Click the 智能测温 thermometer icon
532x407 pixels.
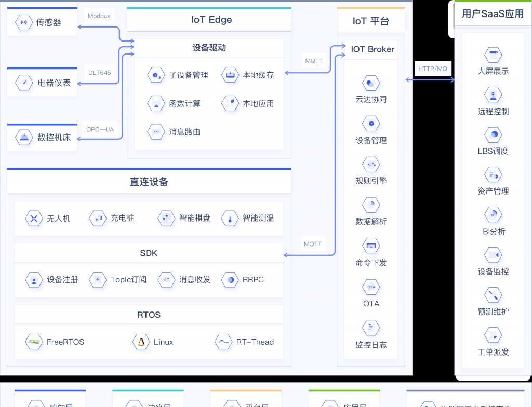[230, 219]
